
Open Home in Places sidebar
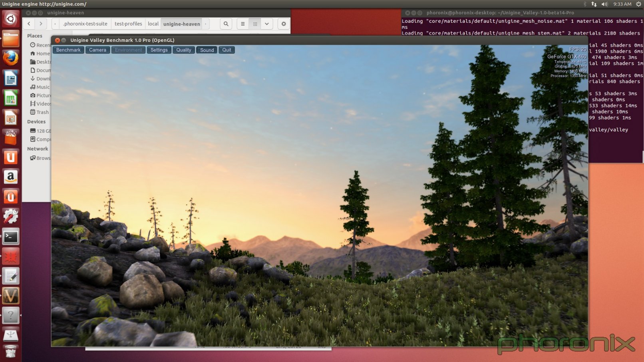(40, 54)
